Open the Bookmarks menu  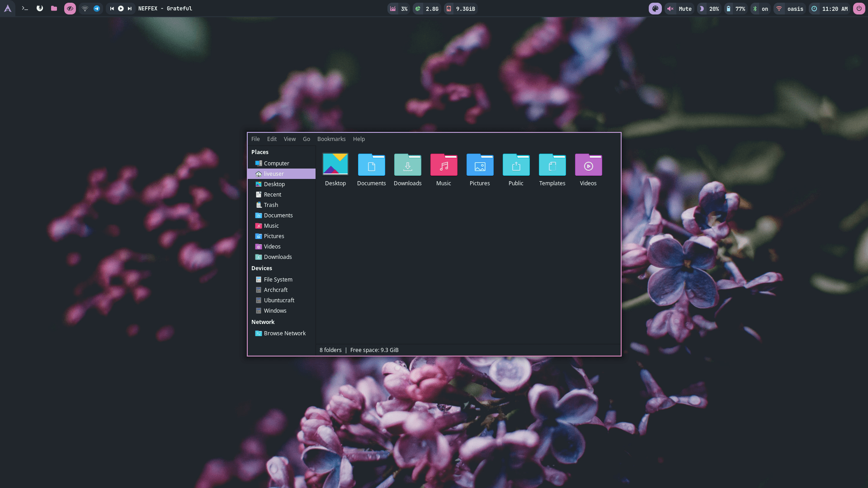[331, 139]
